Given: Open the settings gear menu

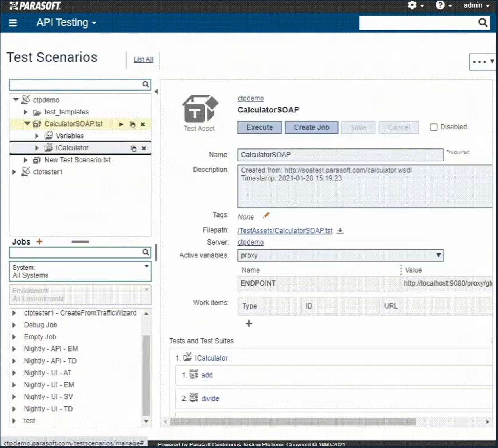Looking at the screenshot, I should (415, 5).
